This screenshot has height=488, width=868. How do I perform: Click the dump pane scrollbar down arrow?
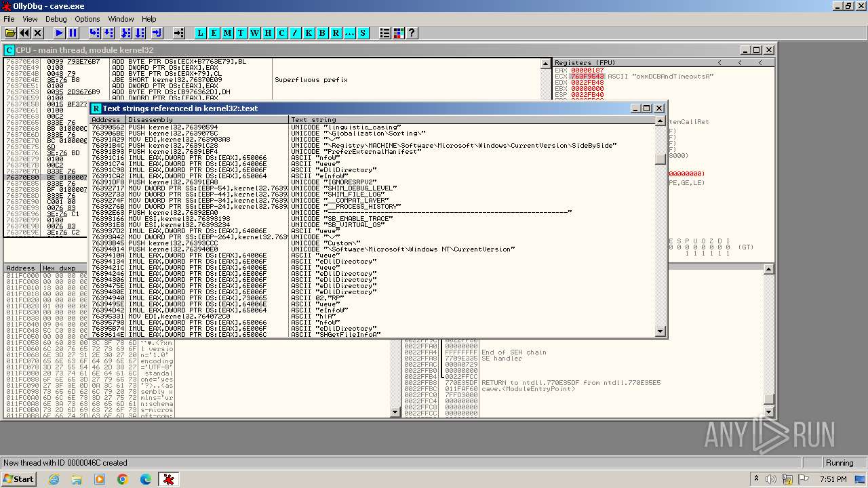(x=395, y=412)
